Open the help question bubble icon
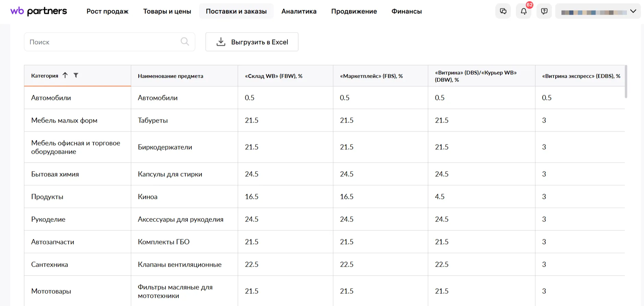Image resolution: width=644 pixels, height=306 pixels. pyautogui.click(x=544, y=11)
